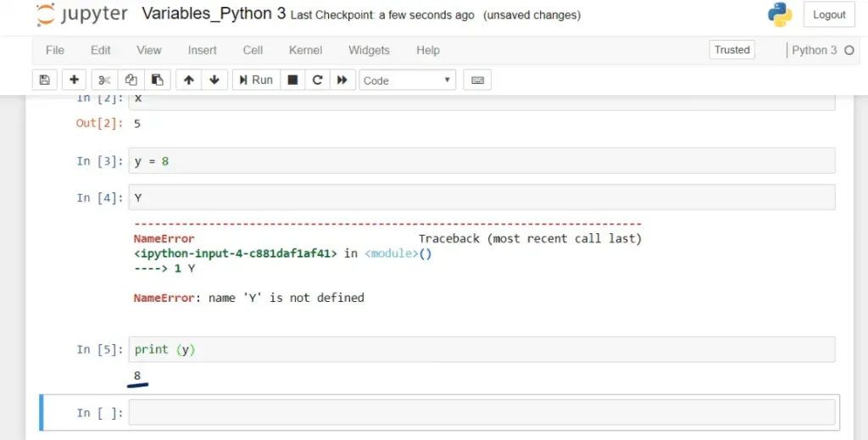
Task: Restart the kernel with circular arrow icon
Action: (317, 80)
